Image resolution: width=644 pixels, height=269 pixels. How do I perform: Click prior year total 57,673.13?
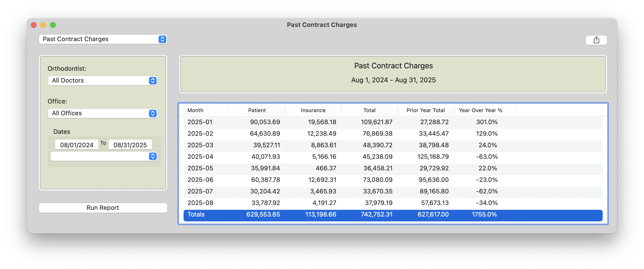435,203
